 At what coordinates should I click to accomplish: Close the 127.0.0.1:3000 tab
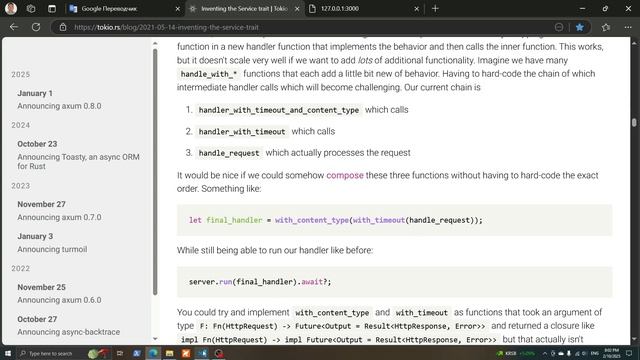(416, 9)
